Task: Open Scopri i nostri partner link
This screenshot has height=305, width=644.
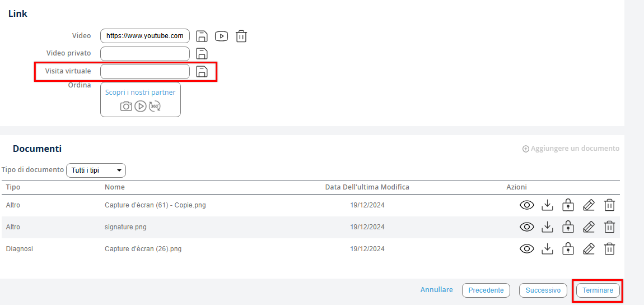Action: coord(140,93)
